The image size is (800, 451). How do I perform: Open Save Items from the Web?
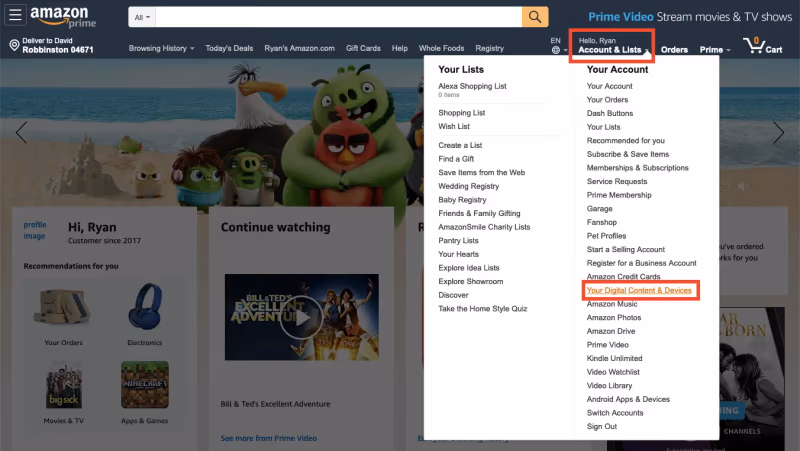(x=481, y=172)
